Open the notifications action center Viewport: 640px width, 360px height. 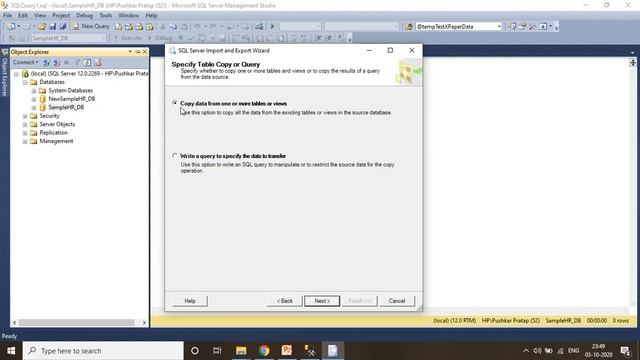pos(625,350)
